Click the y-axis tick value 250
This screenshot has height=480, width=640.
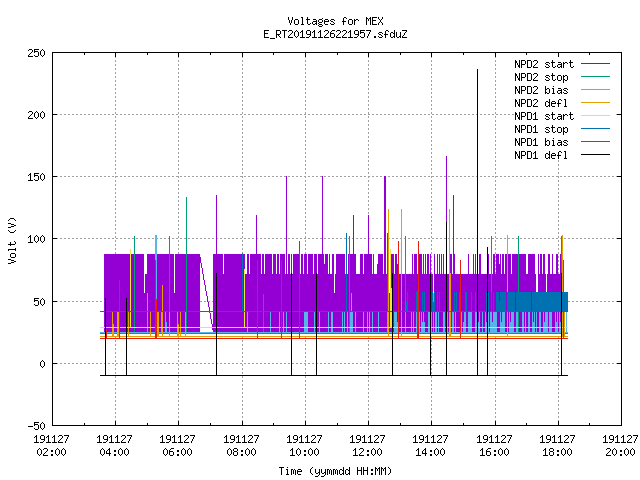36,53
